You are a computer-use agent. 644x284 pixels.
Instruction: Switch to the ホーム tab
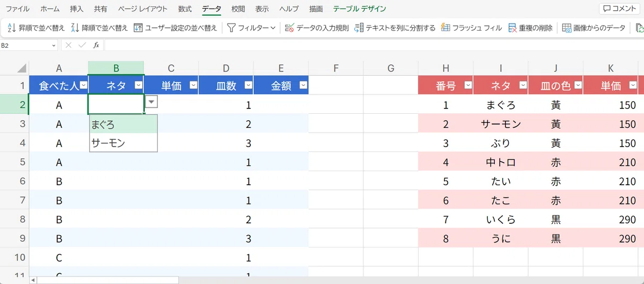[50, 9]
